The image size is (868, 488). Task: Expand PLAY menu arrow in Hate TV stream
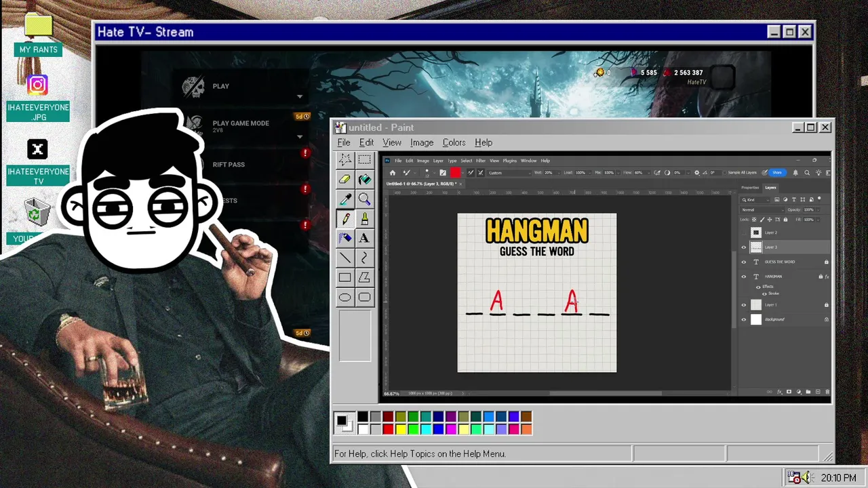300,96
